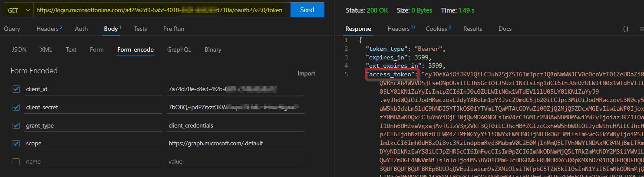Screen dimensions: 644x177
Task: Uncheck the client_secret parameter
Action: click(16, 107)
